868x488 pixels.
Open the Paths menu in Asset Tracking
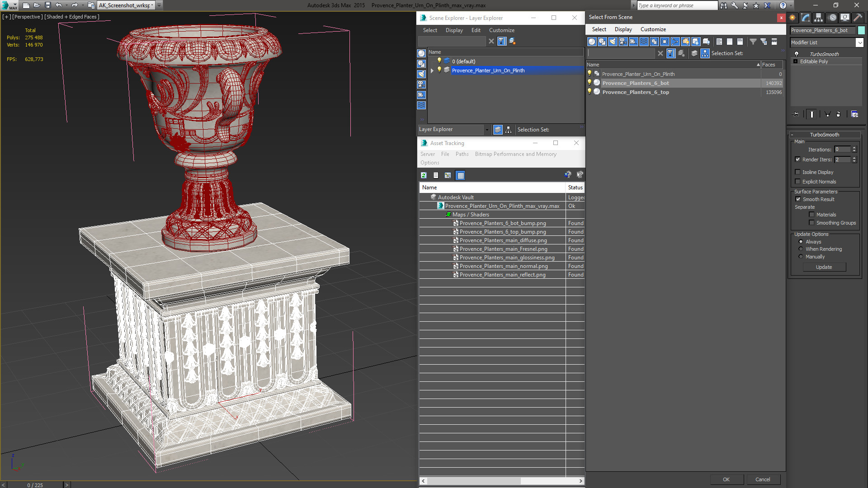coord(462,154)
